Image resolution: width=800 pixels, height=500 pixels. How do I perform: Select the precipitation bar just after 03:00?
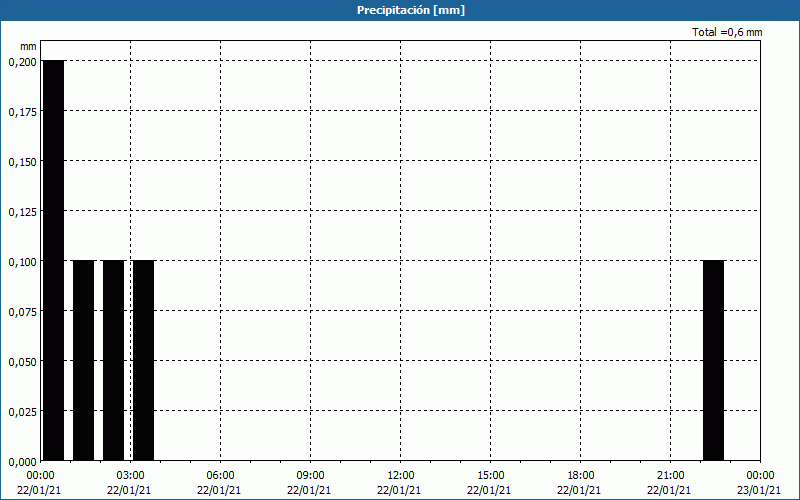(x=143, y=360)
